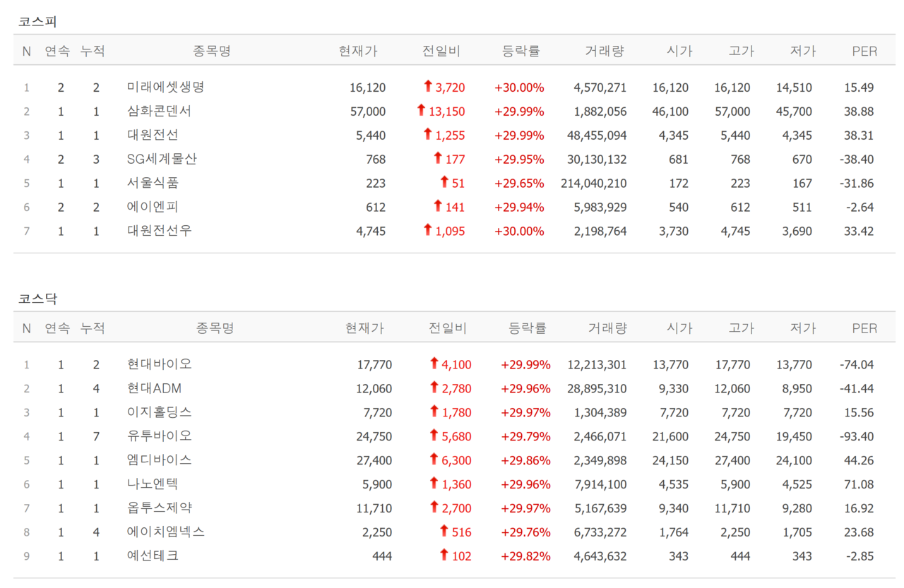Click current price 57,000 of 삼화콘덴서

pyautogui.click(x=368, y=112)
